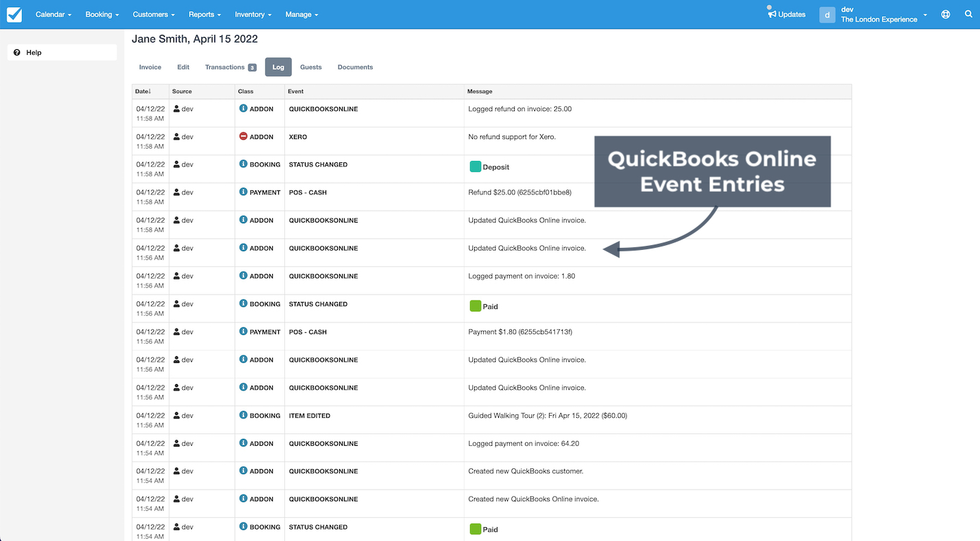Click info icon on Logged payment 64.20 row
The height and width of the screenshot is (541, 980).
point(243,443)
